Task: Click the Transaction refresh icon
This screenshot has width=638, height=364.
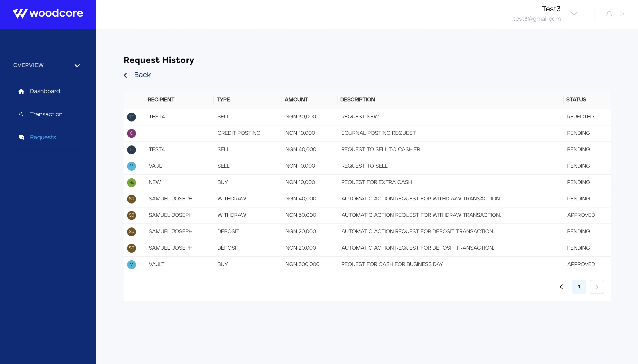Action: (x=21, y=115)
